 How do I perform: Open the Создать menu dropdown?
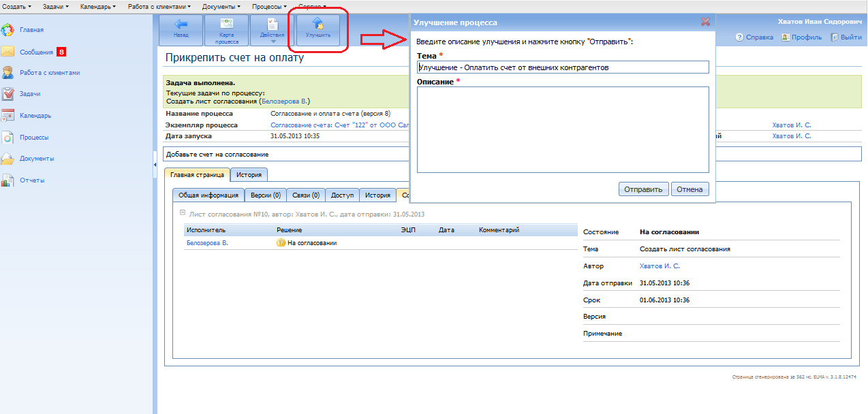(x=17, y=6)
